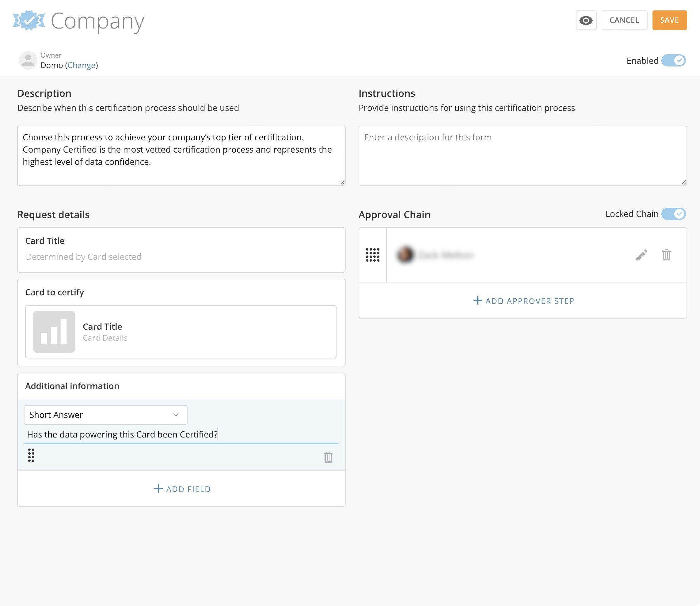Delete the Short Answer field via trash icon
Viewport: 700px width, 606px height.
[x=328, y=457]
